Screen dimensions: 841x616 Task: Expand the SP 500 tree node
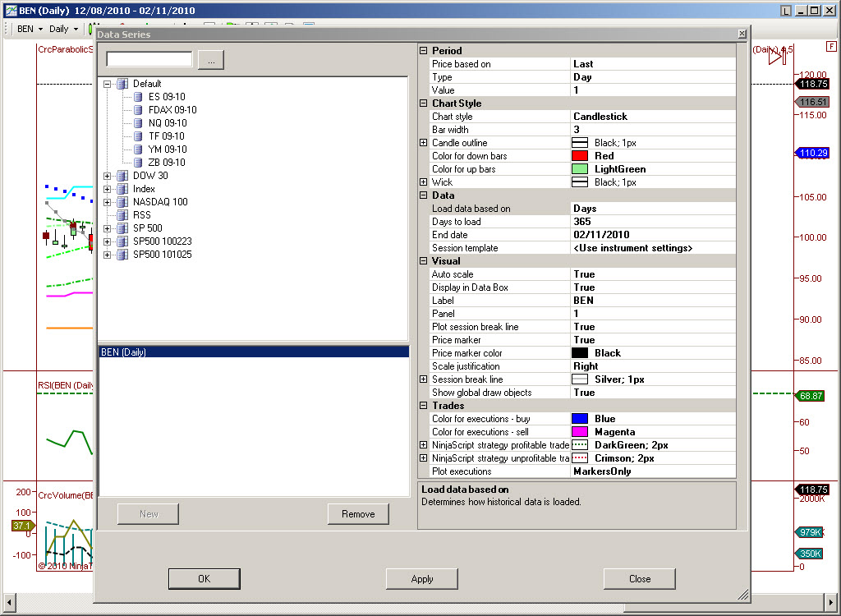[108, 228]
